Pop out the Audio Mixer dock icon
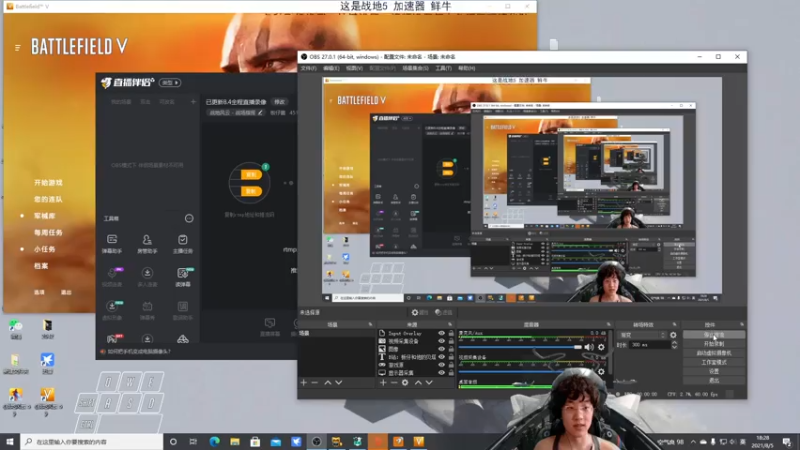800x450 pixels. point(609,324)
